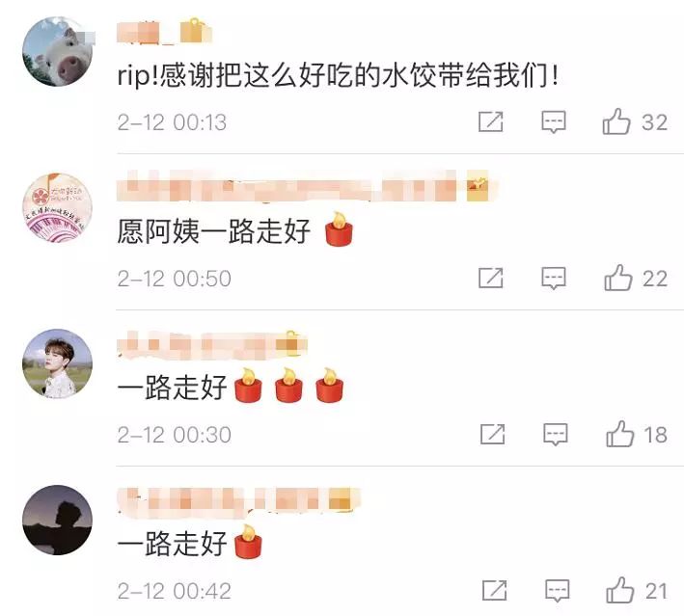Viewport: 684px width, 616px height.
Task: Tap the blurred username of first commenter
Action: (164, 32)
